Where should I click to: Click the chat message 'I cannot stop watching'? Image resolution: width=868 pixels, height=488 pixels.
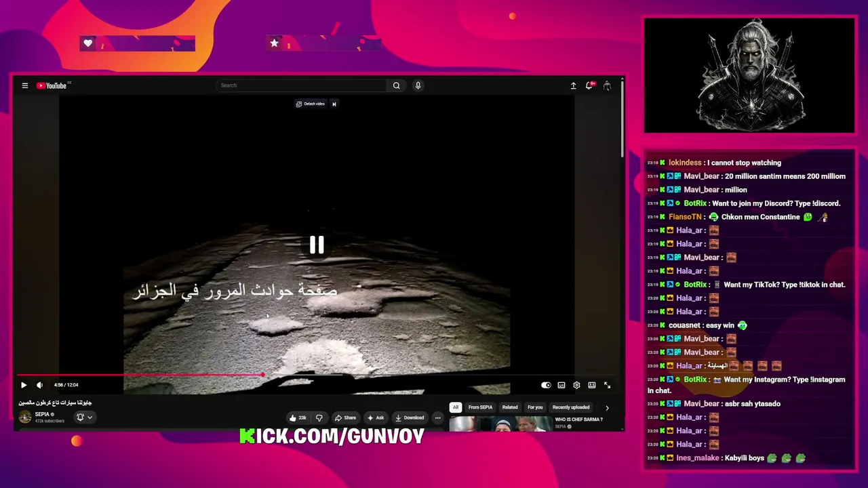tap(744, 163)
